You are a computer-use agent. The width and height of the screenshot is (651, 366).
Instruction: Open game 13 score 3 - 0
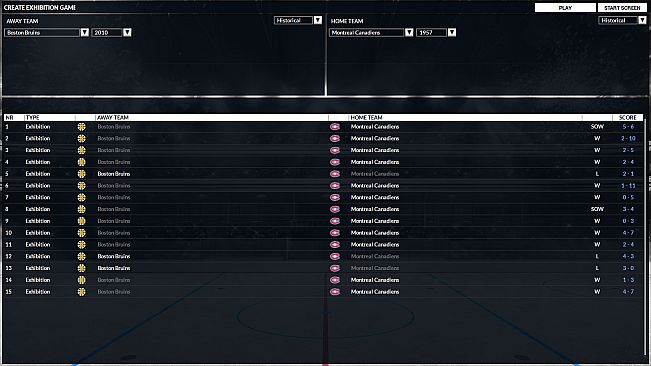click(x=628, y=268)
